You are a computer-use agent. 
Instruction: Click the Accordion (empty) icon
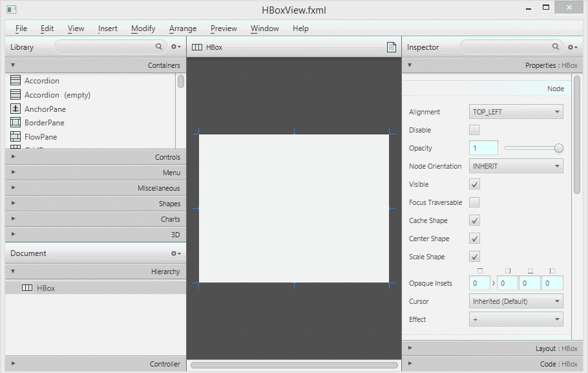click(16, 94)
